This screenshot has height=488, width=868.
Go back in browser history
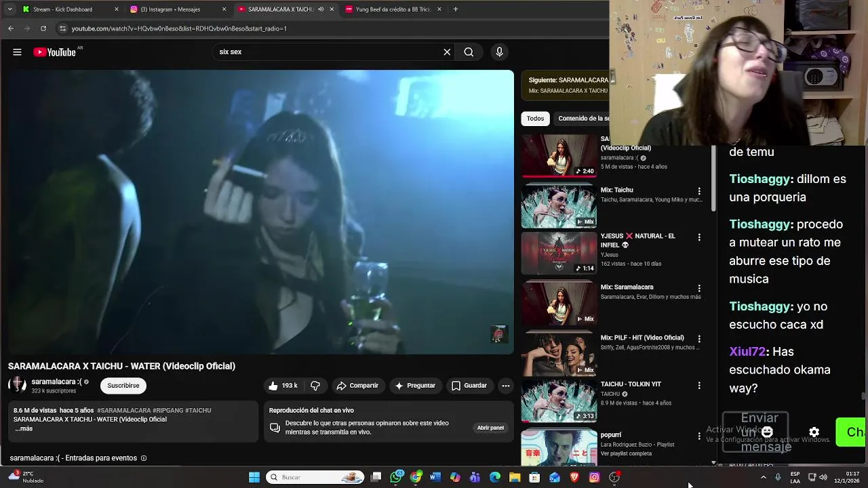click(11, 28)
